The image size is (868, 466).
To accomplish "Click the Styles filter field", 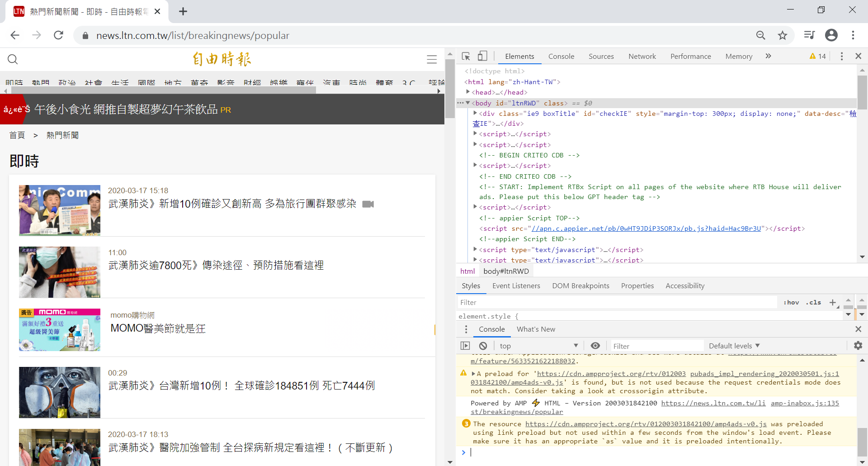I will [x=616, y=302].
